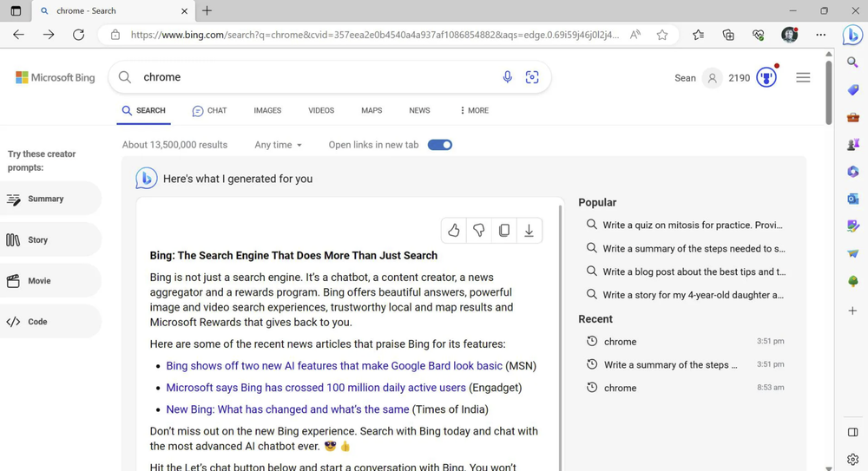The image size is (868, 471).
Task: Select popular prompt about mitosis quiz
Action: click(686, 225)
